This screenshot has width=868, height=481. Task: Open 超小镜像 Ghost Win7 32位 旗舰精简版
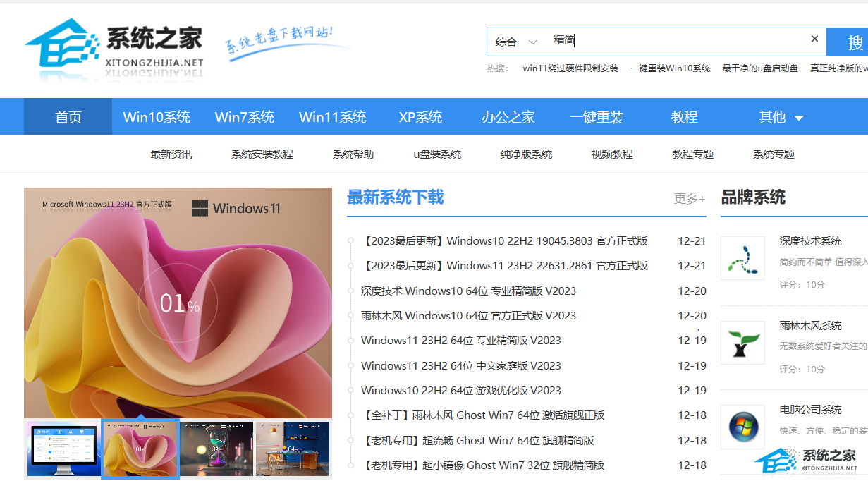click(x=482, y=465)
